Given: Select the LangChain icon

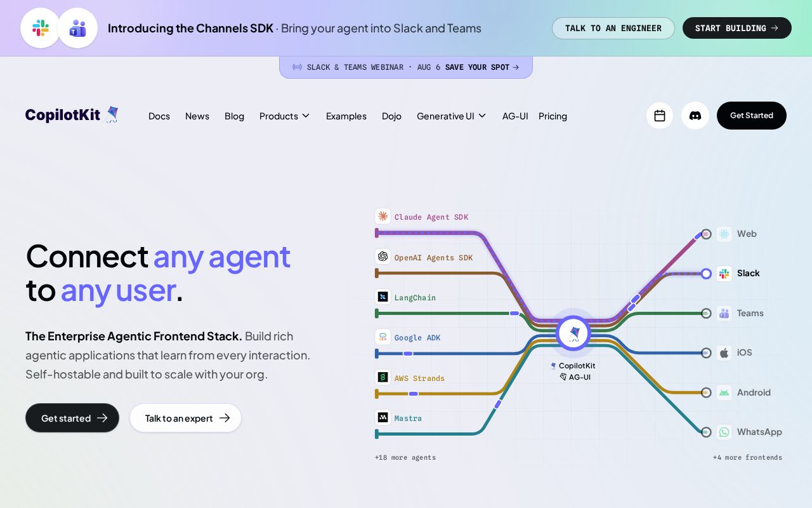Looking at the screenshot, I should click(383, 297).
